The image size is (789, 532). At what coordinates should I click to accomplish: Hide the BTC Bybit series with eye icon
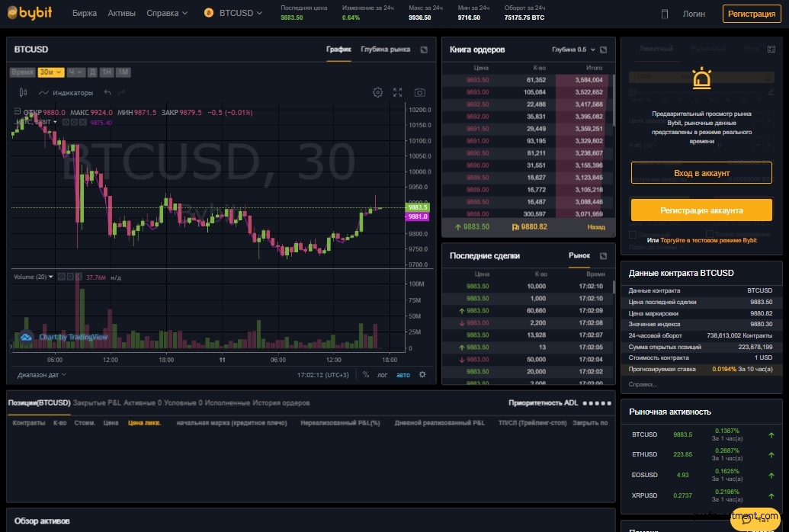click(x=66, y=122)
